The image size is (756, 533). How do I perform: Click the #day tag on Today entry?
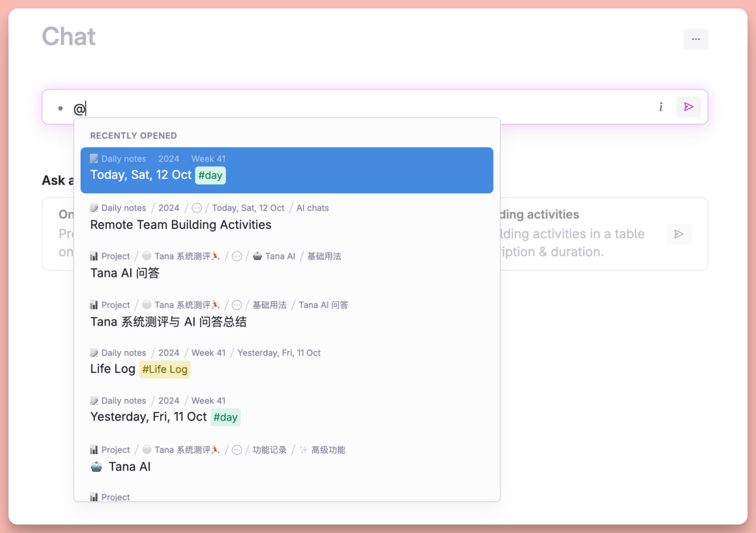[210, 175]
